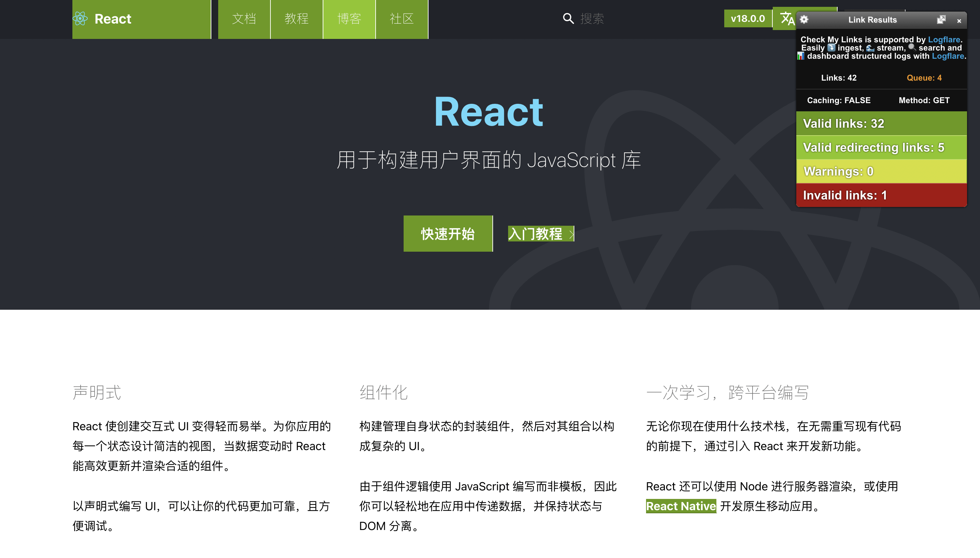The width and height of the screenshot is (980, 558).
Task: Click the 入门教程 tutorial link
Action: [x=535, y=234]
